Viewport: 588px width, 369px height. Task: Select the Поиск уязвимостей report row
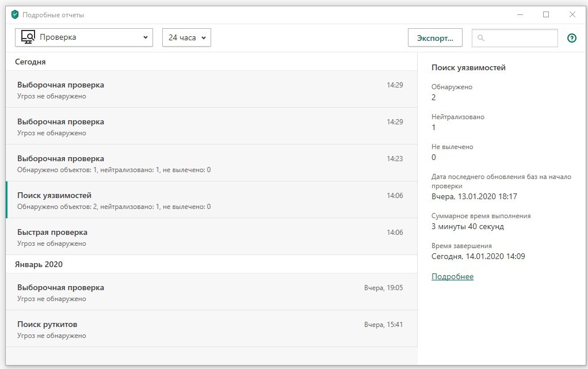(212, 200)
